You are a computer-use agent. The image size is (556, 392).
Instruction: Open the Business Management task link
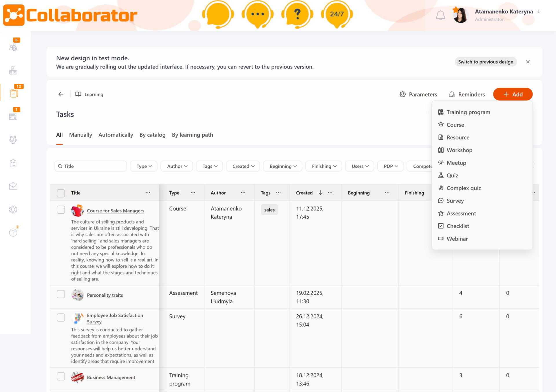(111, 377)
